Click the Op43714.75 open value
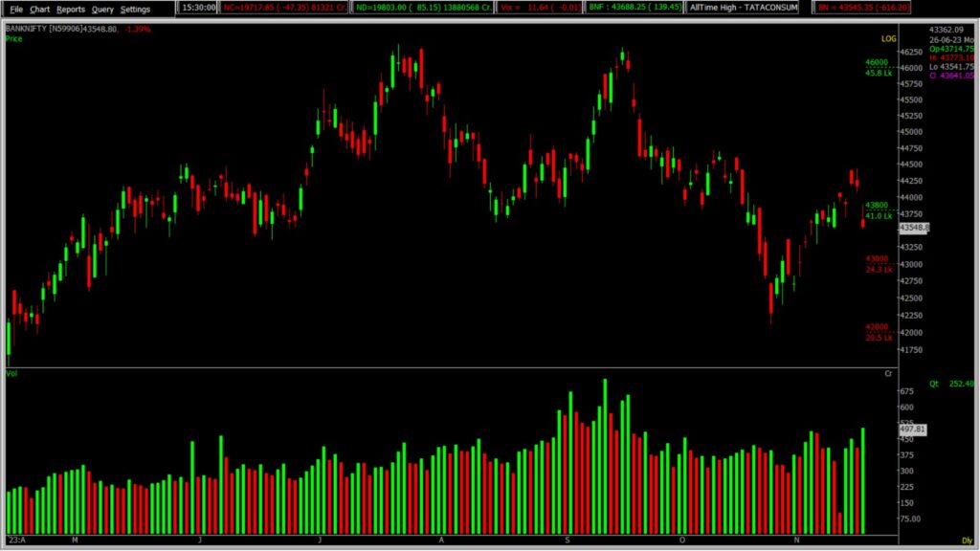The image size is (980, 551). pyautogui.click(x=951, y=49)
